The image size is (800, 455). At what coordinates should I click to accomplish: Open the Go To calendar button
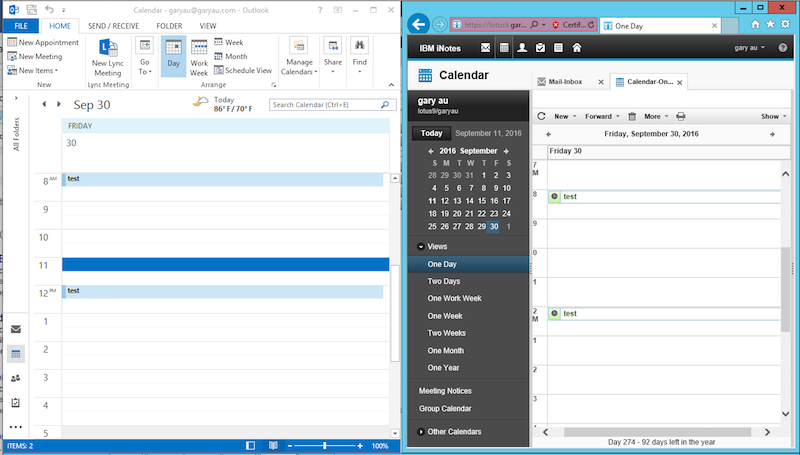pos(144,57)
